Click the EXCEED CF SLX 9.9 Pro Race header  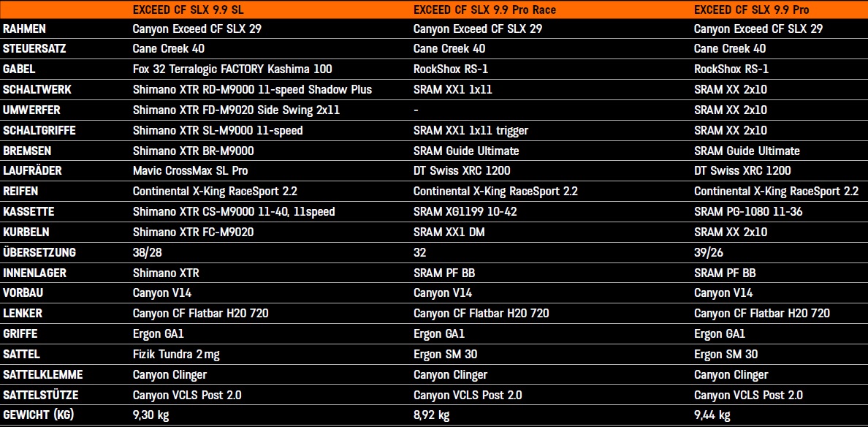[x=485, y=10]
